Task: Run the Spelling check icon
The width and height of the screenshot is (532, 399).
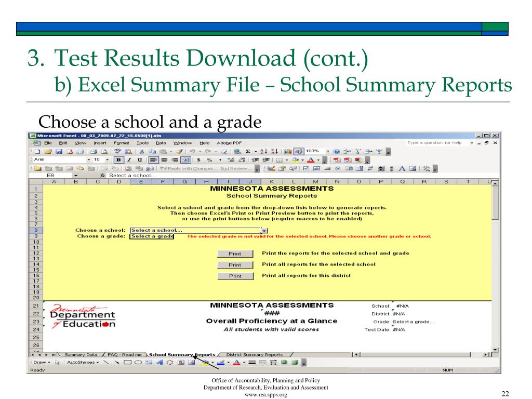Action: click(x=118, y=151)
